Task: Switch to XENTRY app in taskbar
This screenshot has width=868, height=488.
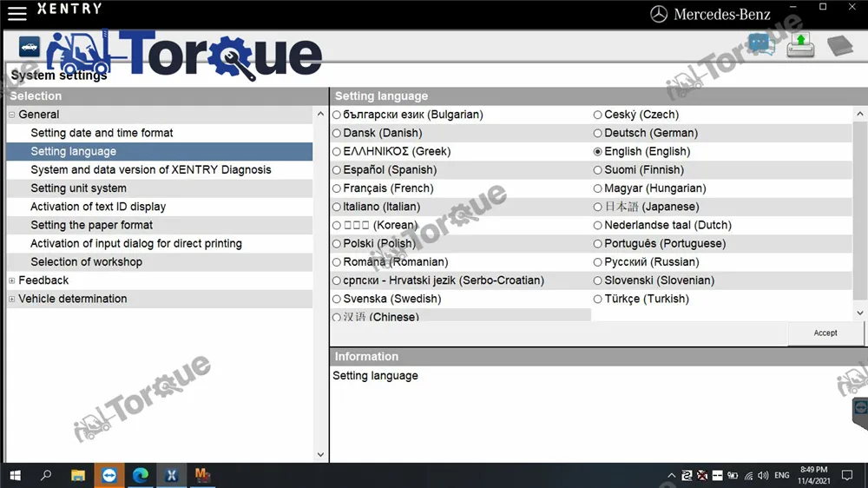Action: click(x=172, y=475)
